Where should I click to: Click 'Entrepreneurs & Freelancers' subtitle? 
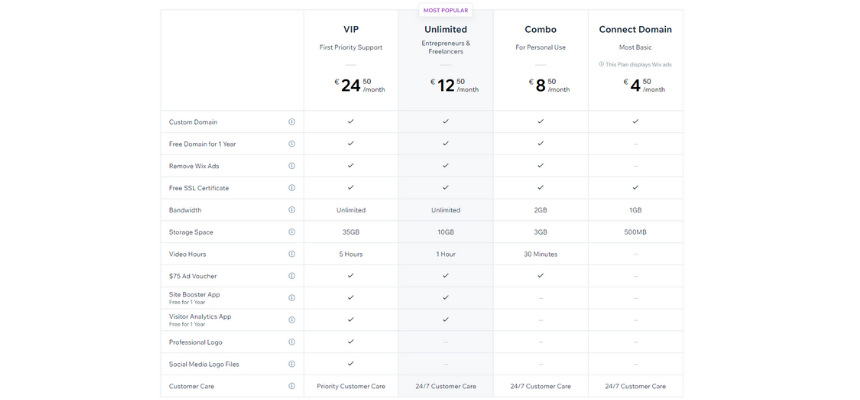coord(446,47)
